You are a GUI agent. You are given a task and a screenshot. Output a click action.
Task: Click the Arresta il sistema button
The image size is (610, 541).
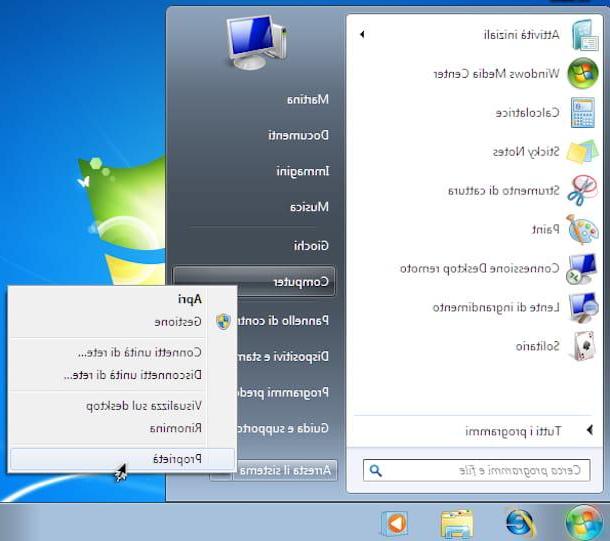[285, 471]
